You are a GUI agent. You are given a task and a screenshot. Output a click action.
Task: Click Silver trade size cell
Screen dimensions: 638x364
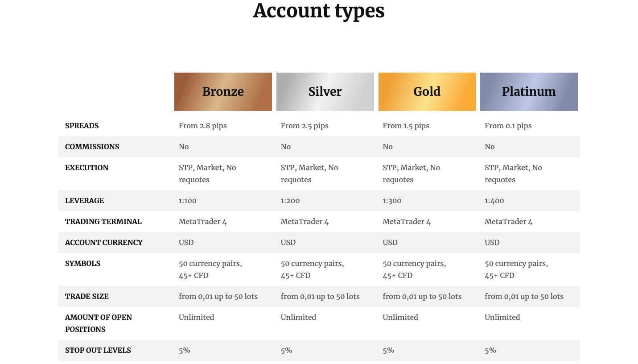(x=320, y=296)
